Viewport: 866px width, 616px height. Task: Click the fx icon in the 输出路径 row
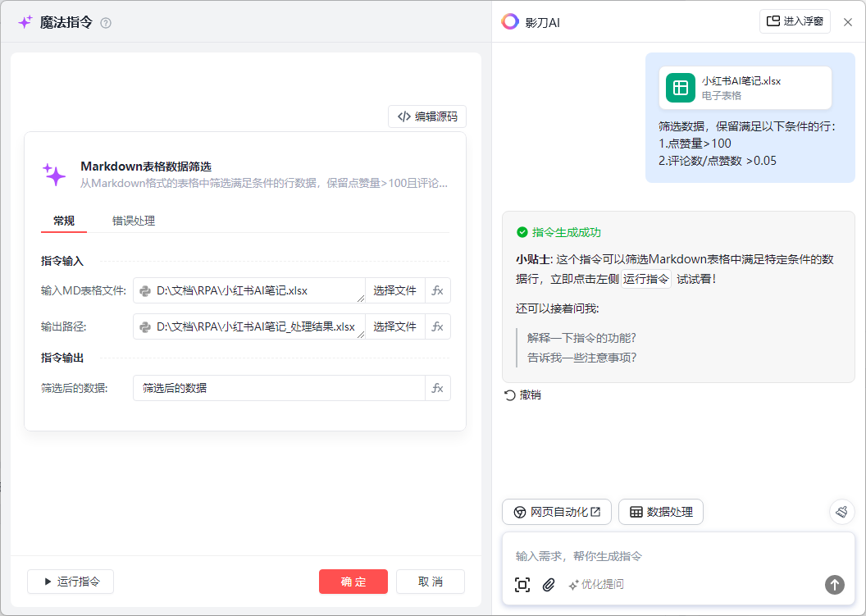tap(437, 326)
